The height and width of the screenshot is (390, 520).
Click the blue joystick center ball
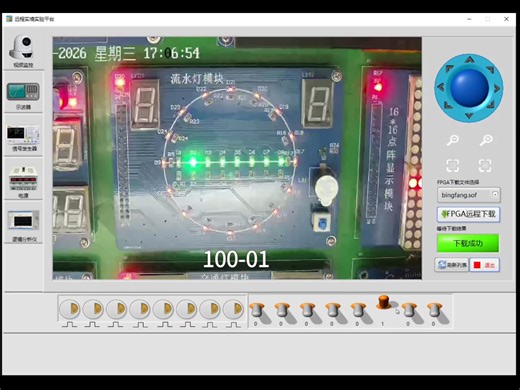(x=469, y=88)
